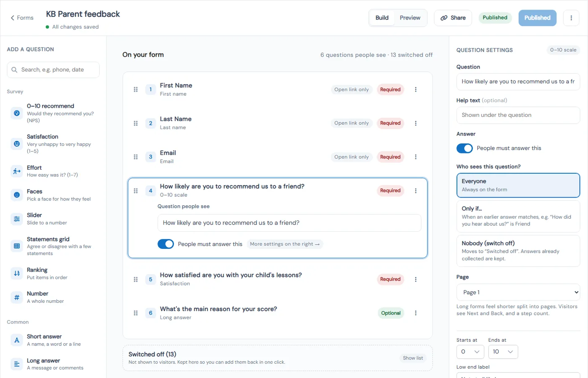The width and height of the screenshot is (588, 378).
Task: Toggle 'People must answer this' in settings panel
Action: [x=465, y=148]
